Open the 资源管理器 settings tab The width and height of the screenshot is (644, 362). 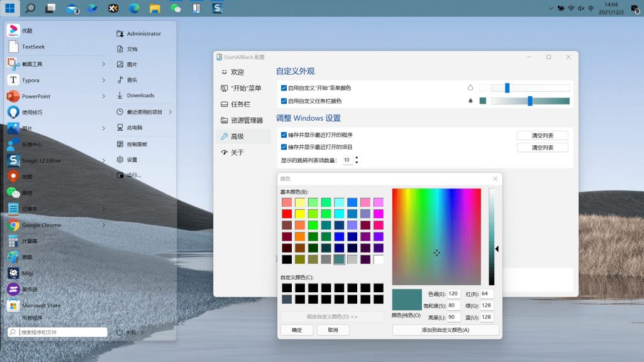[x=246, y=121]
